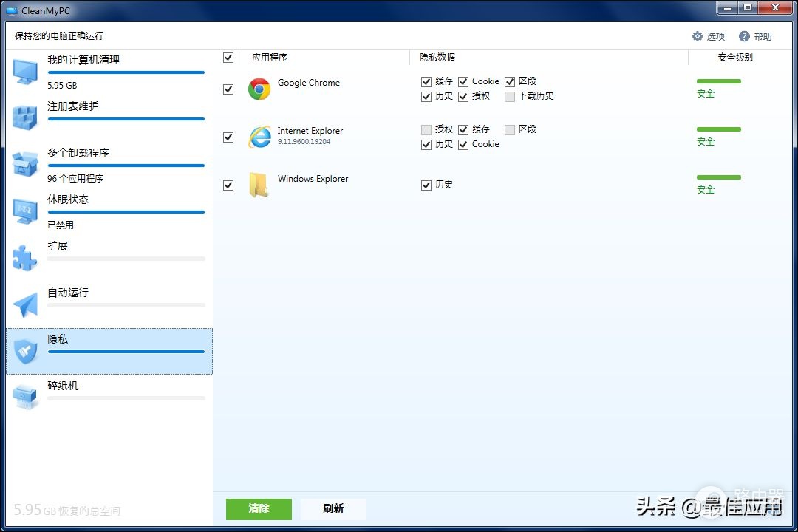Click the green 清除 button
The height and width of the screenshot is (532, 798).
pyautogui.click(x=259, y=509)
